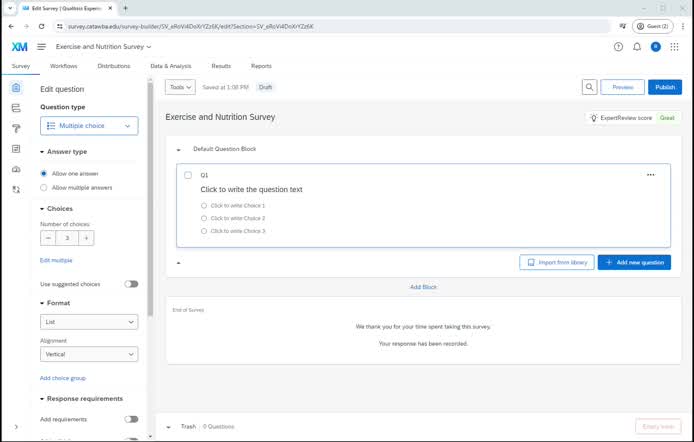Close the Edit Survey browser tab
This screenshot has width=694, height=442.
click(110, 8)
